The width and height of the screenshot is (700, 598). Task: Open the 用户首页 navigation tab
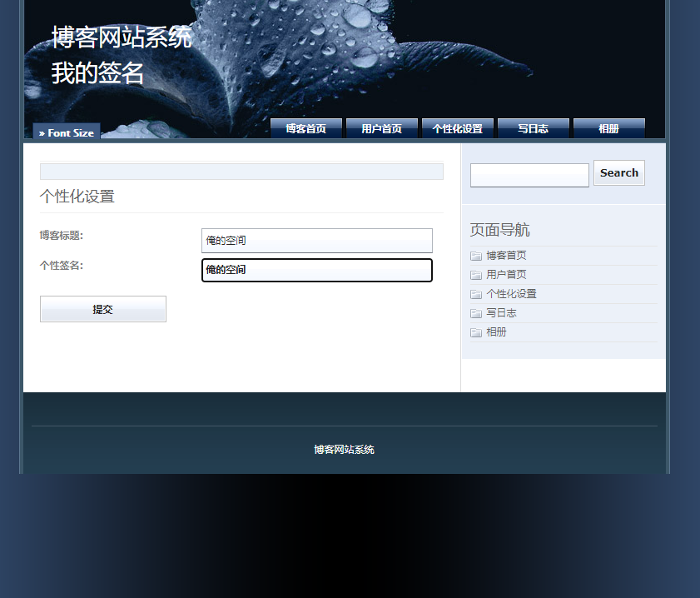click(381, 128)
